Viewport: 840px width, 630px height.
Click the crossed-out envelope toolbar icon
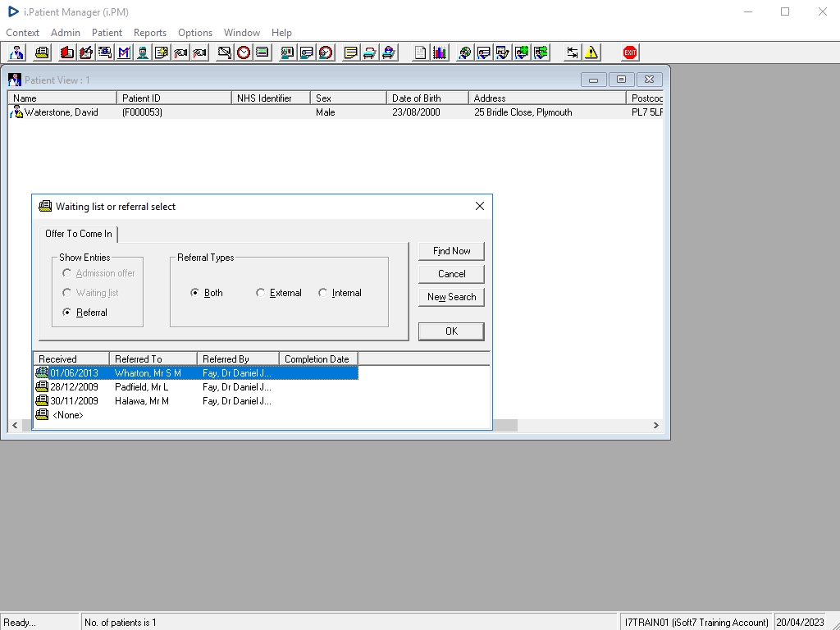[x=225, y=52]
